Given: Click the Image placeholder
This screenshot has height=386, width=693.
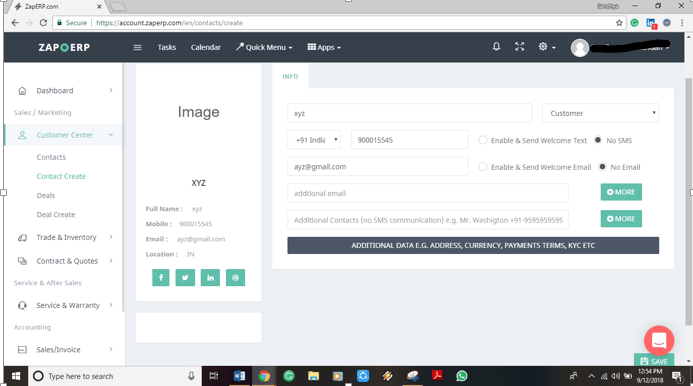Looking at the screenshot, I should (x=198, y=112).
